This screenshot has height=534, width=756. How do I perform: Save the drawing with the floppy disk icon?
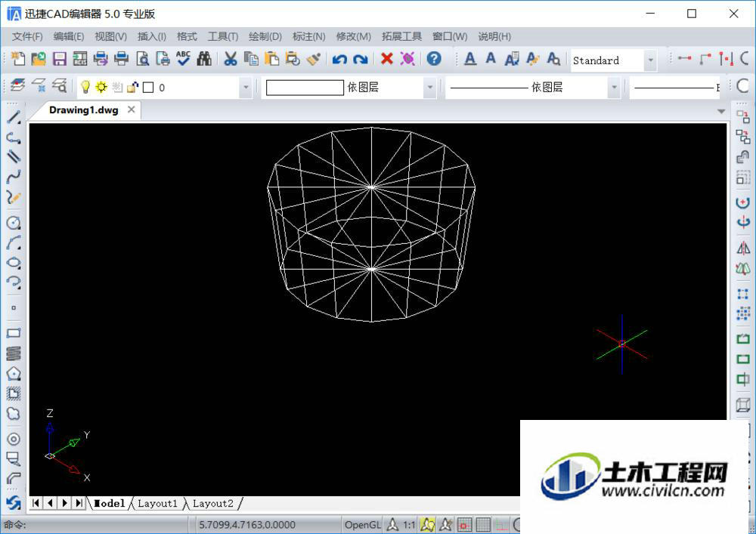[59, 59]
